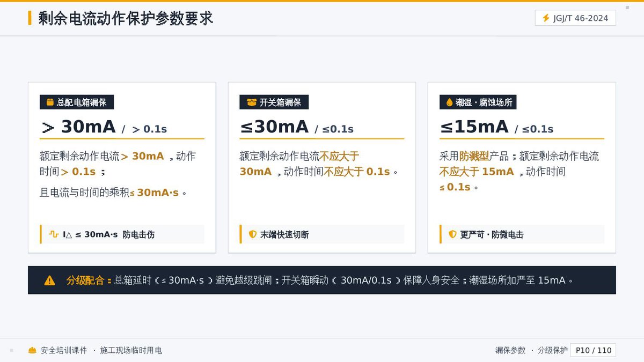Image resolution: width=644 pixels, height=362 pixels.
Task: Click the JGJ/T 46-2024 standard badge
Action: pos(575,18)
